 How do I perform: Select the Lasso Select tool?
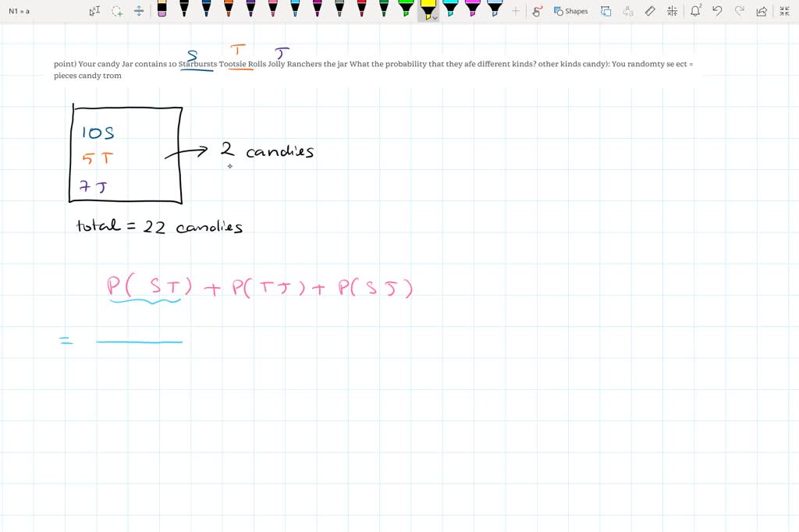117,11
